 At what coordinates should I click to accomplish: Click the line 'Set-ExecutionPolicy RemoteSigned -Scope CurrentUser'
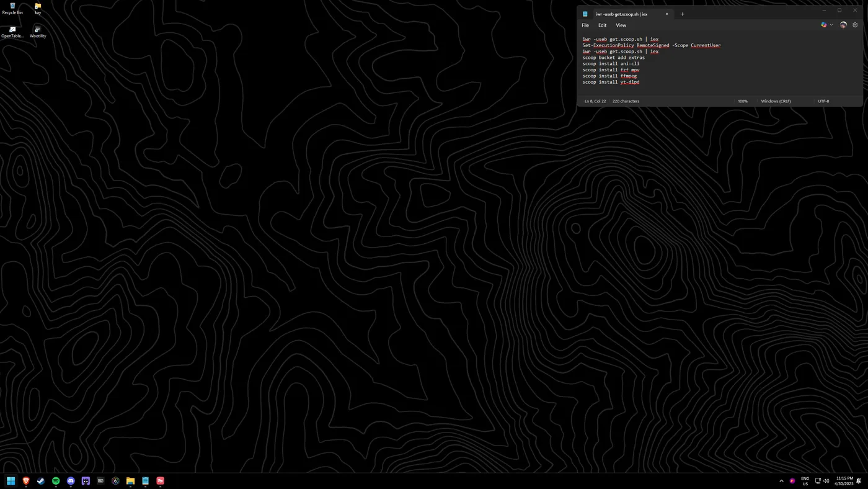pos(652,45)
